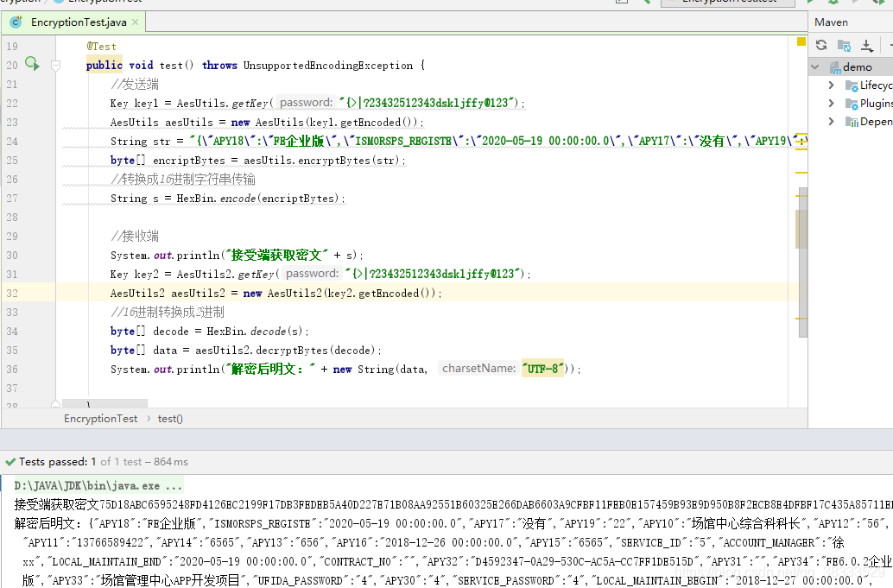Expand the Lifecycle node in Maven
Viewport: 893px width, 588px height.
point(832,85)
